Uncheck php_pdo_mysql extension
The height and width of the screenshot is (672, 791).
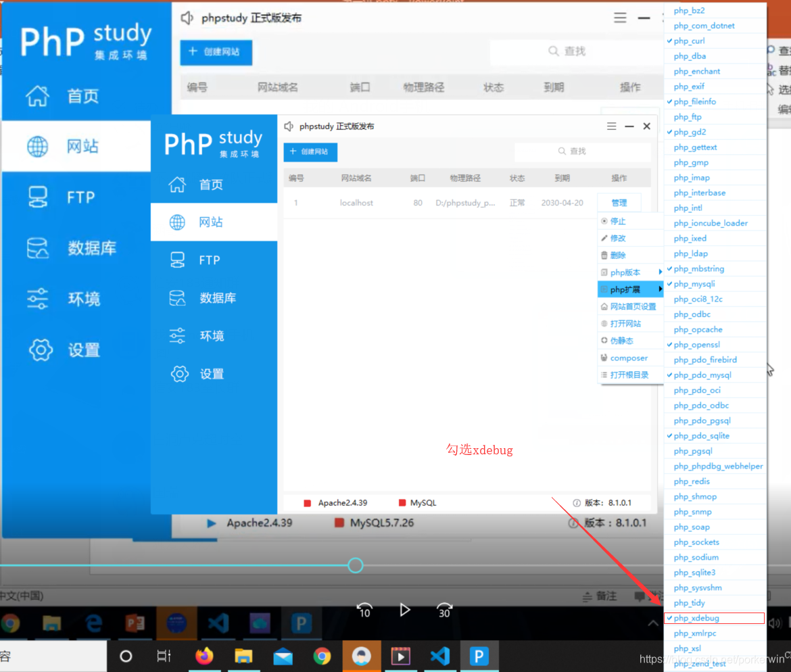(x=715, y=375)
